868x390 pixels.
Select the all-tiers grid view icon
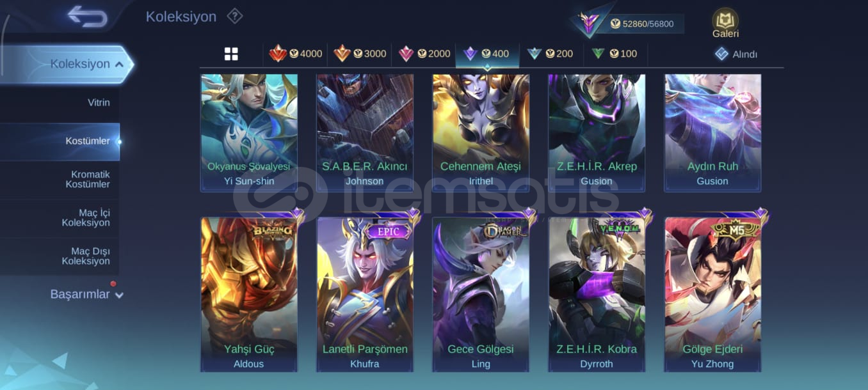(x=231, y=54)
